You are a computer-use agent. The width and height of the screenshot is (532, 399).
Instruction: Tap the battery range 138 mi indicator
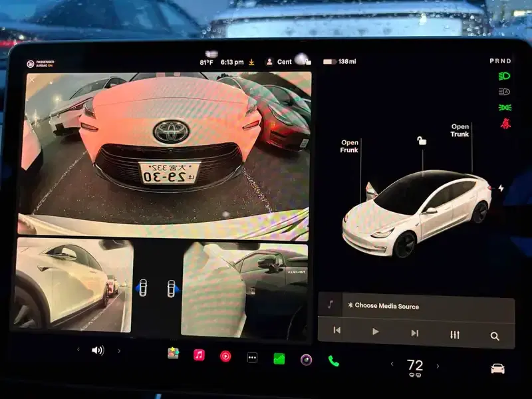point(339,61)
